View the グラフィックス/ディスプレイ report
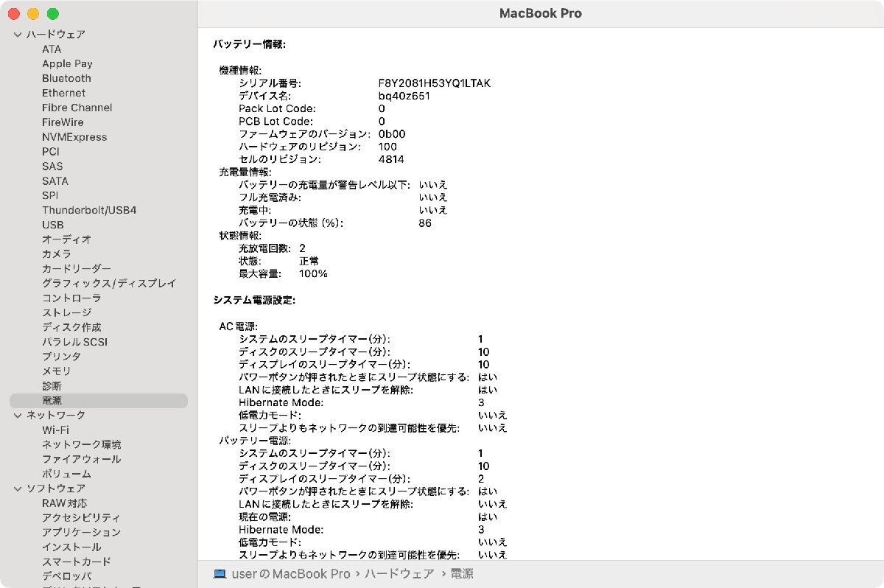The height and width of the screenshot is (588, 884). click(109, 283)
